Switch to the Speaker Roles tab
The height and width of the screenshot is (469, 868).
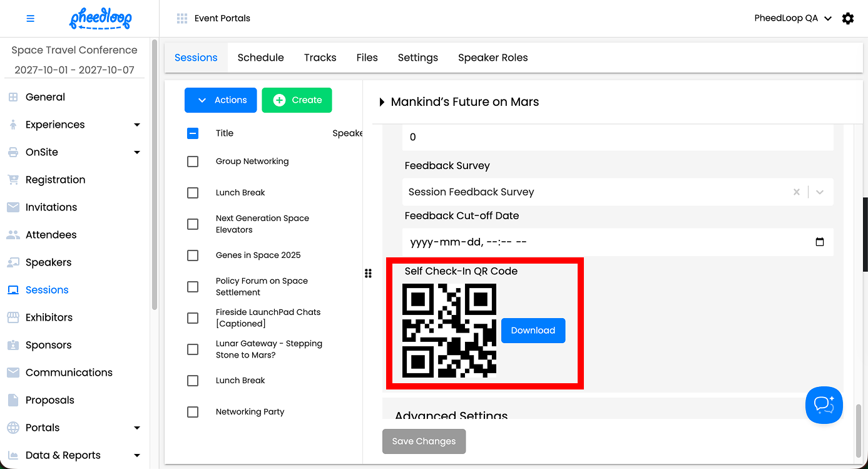tap(493, 58)
